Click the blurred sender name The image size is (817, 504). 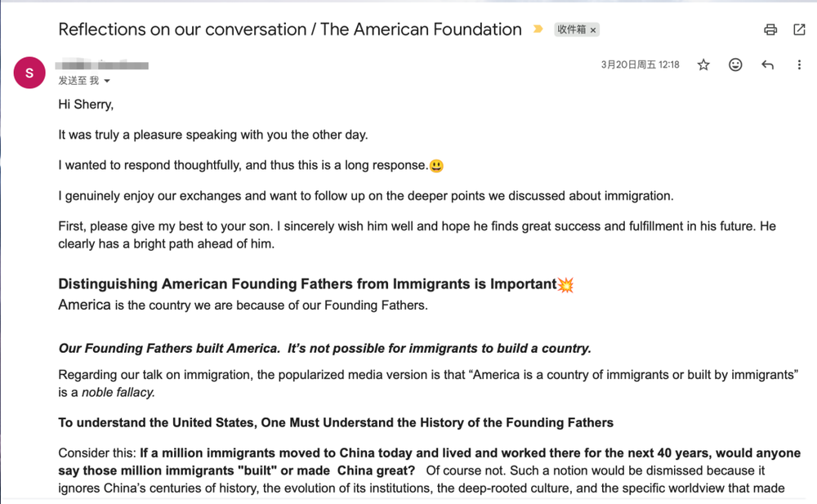103,65
